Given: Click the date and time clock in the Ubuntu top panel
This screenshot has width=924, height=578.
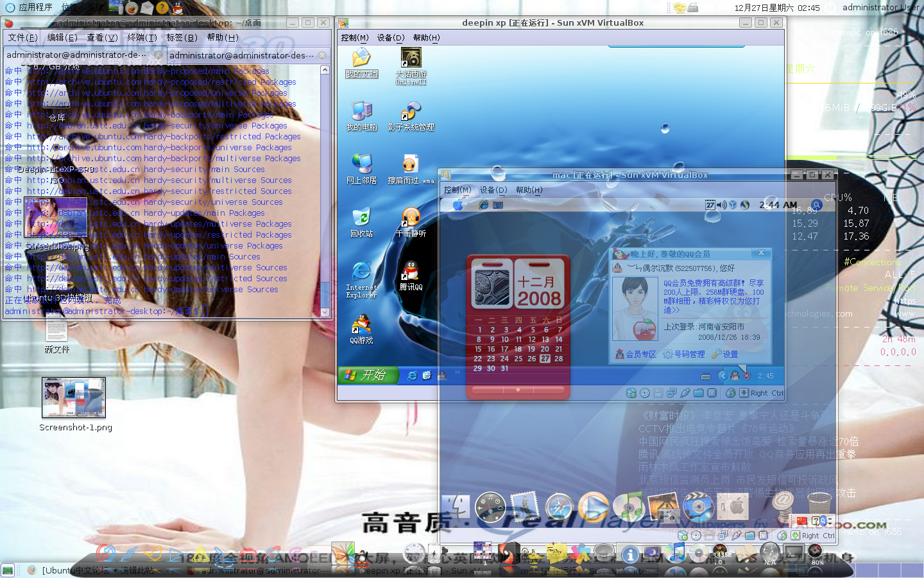Looking at the screenshot, I should [x=777, y=8].
